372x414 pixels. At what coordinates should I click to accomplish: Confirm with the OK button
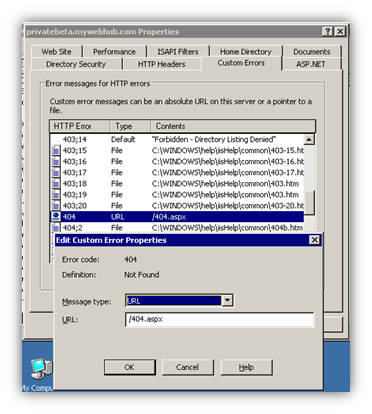[130, 367]
